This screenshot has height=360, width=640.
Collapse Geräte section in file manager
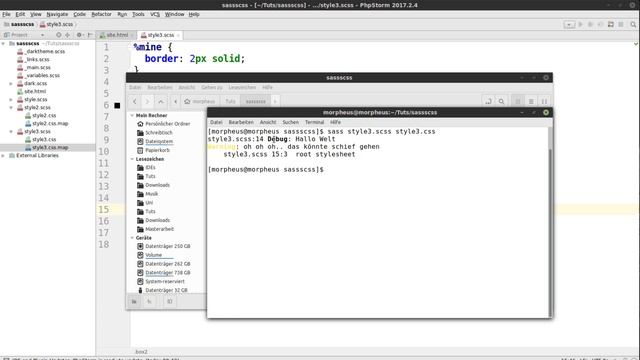[x=132, y=238]
